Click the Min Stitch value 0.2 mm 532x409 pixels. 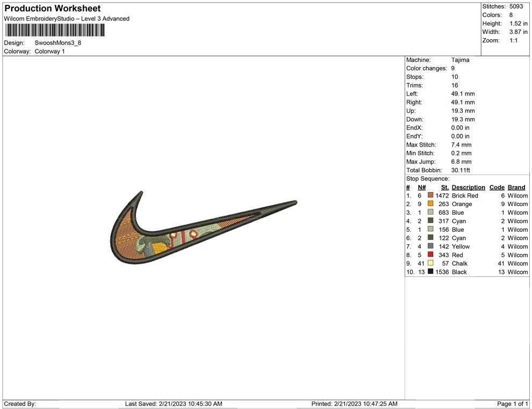coord(462,153)
